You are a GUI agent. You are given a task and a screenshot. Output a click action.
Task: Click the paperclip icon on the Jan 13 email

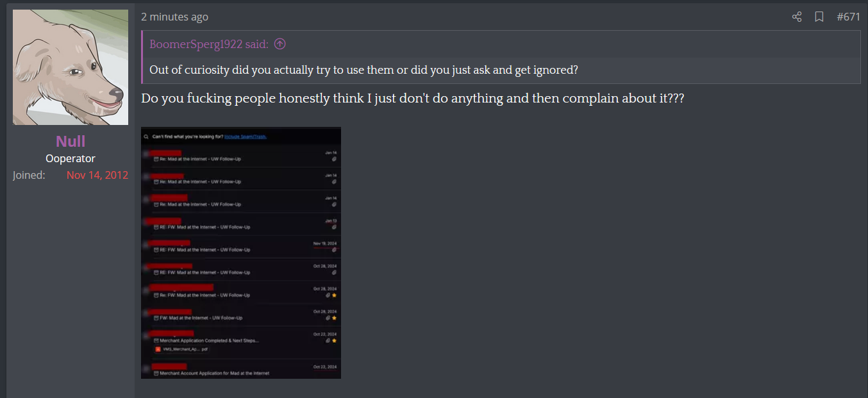334,227
